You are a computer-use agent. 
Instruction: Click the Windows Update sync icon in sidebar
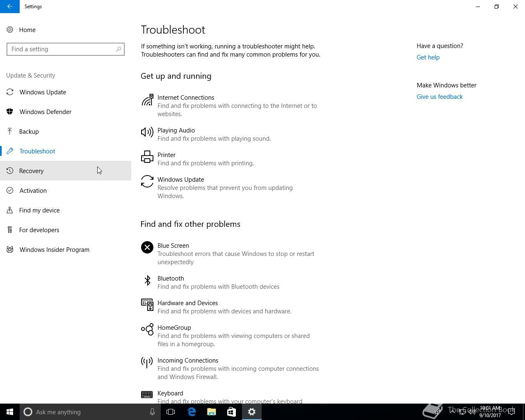tap(10, 92)
